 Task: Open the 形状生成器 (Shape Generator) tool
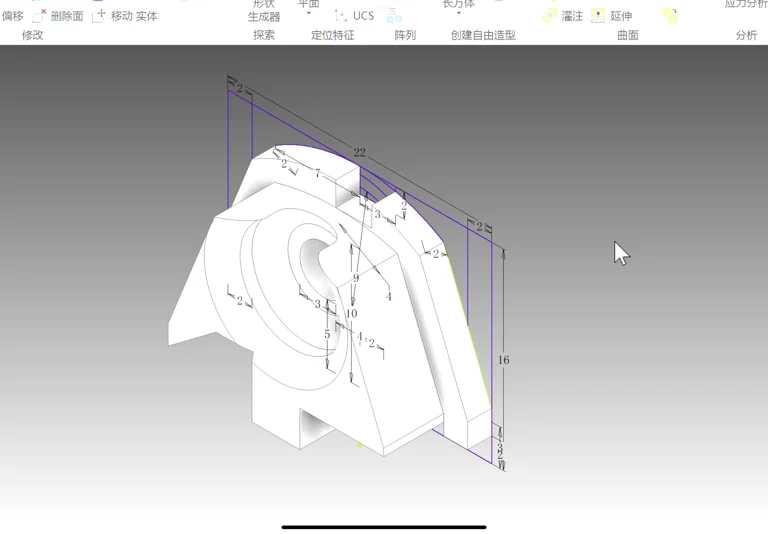coord(264,11)
